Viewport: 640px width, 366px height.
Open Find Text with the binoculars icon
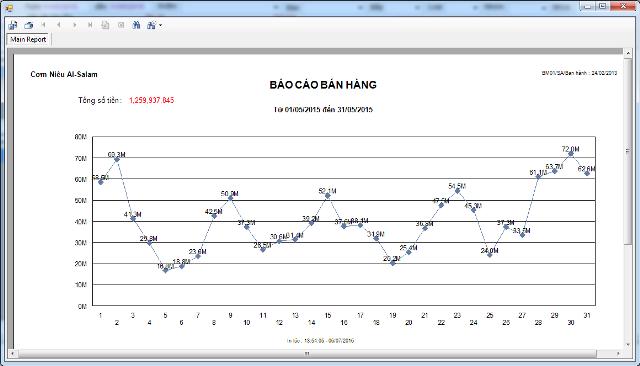136,25
